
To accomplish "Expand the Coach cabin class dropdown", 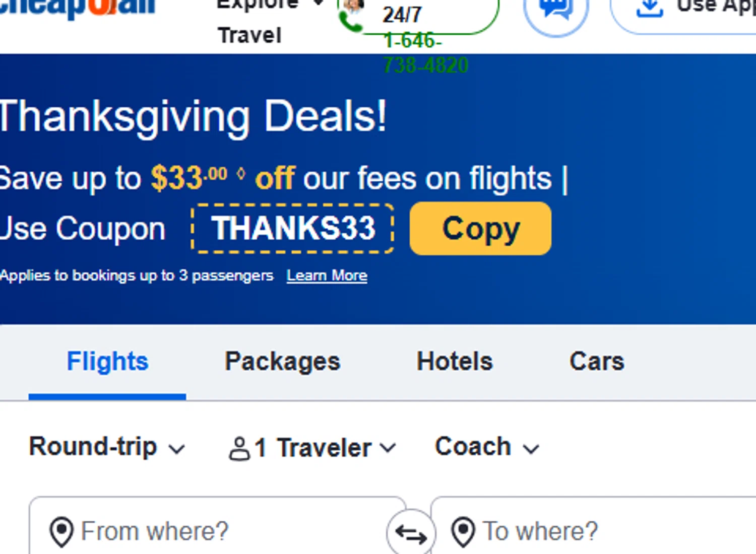I will [487, 447].
